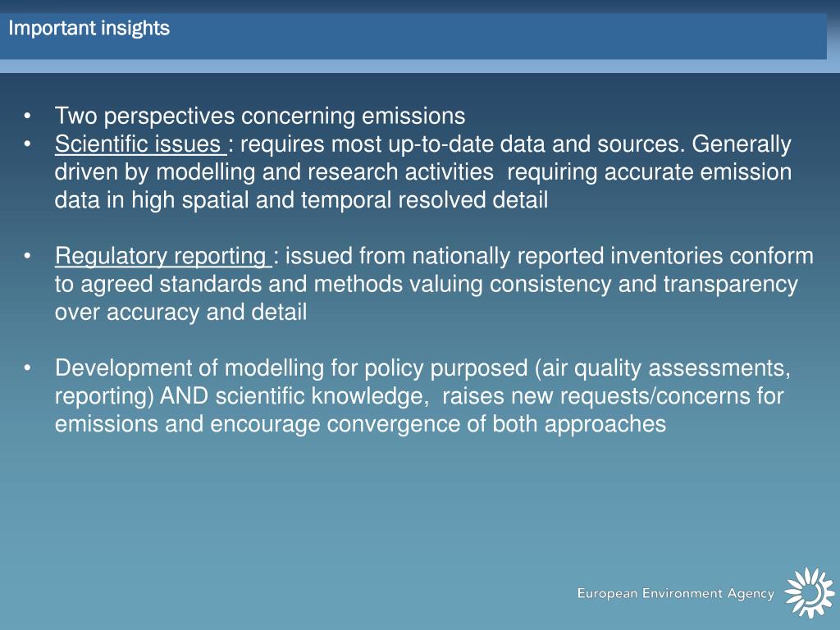Click the line 'data in high spatial and temporal resolved detail'

[x=301, y=200]
